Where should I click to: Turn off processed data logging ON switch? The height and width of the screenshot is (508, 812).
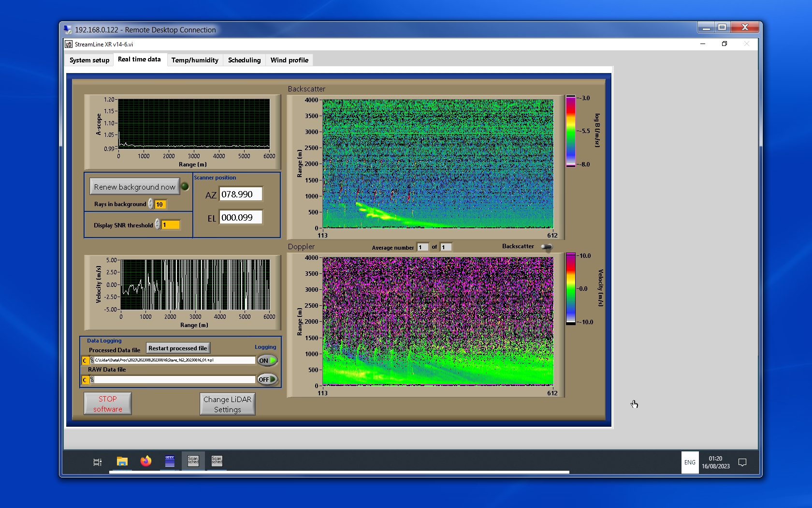tap(267, 360)
